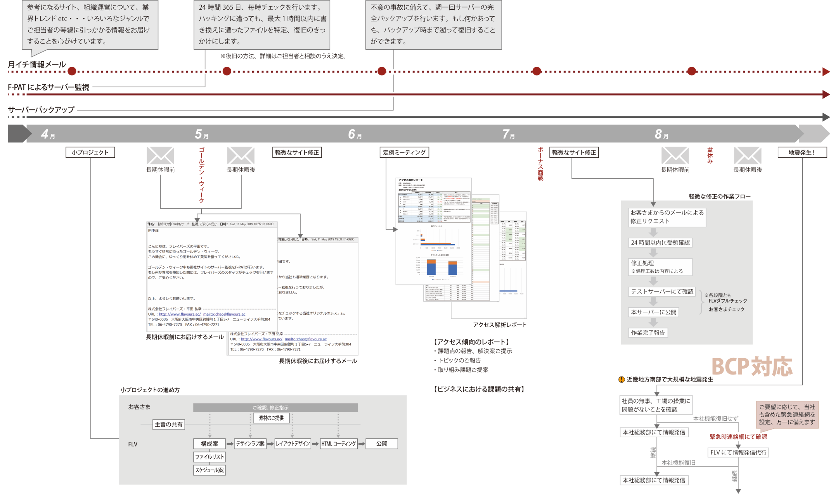Image resolution: width=838 pixels, height=504 pixels.
Task: Click the callout describing 24時間365日 checks
Action: click(262, 24)
